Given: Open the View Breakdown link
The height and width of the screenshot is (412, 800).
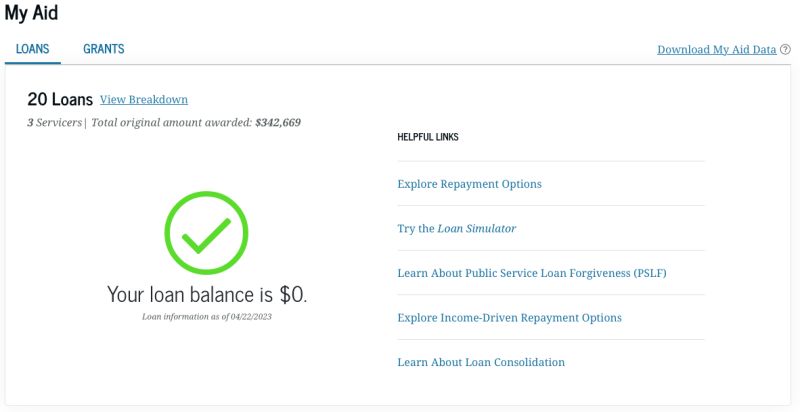Looking at the screenshot, I should (x=144, y=100).
